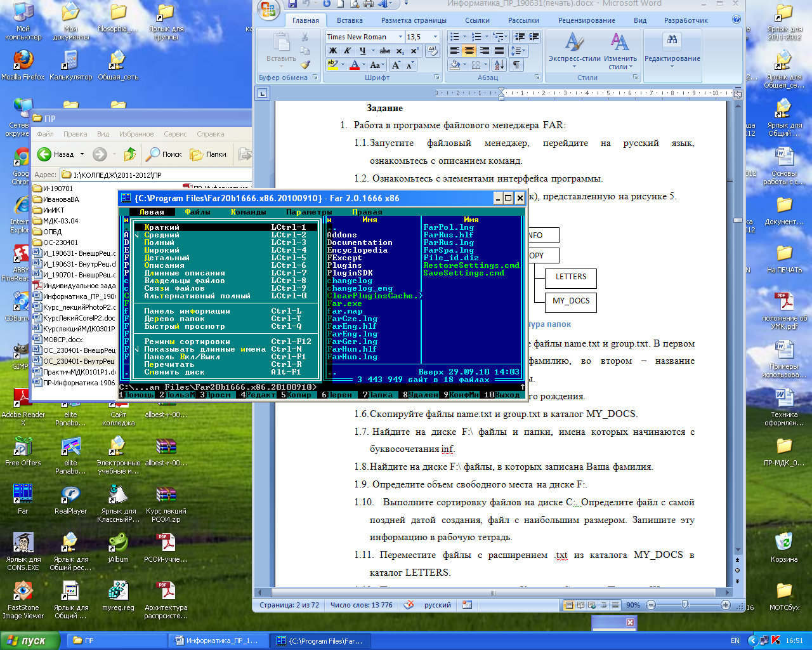
Task: Click the sort А-Я icon
Action: click(499, 65)
